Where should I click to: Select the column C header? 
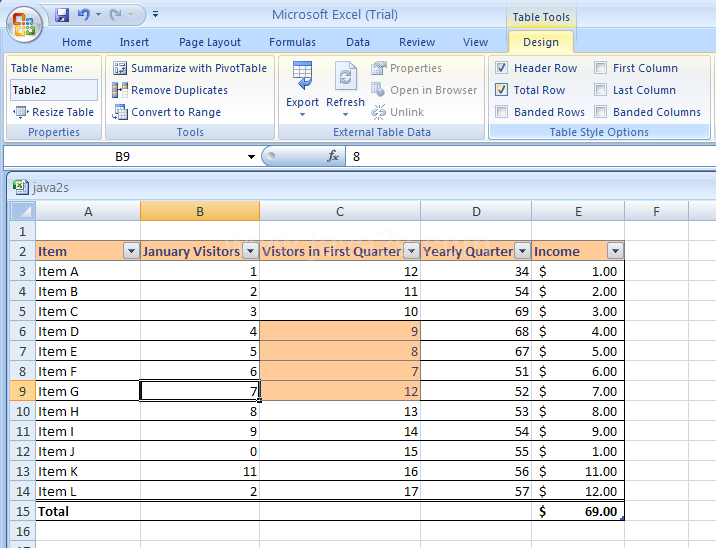click(x=340, y=211)
